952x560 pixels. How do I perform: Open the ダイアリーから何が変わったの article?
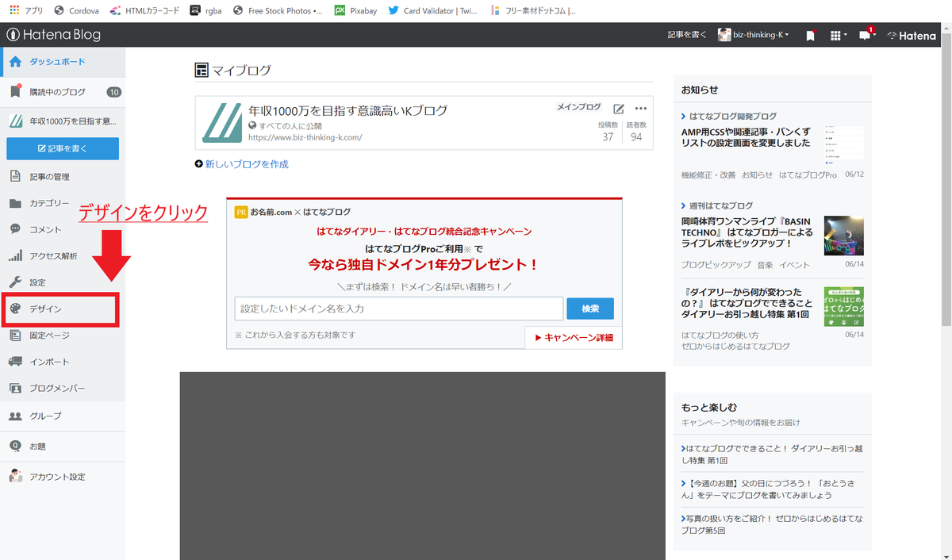(x=747, y=303)
